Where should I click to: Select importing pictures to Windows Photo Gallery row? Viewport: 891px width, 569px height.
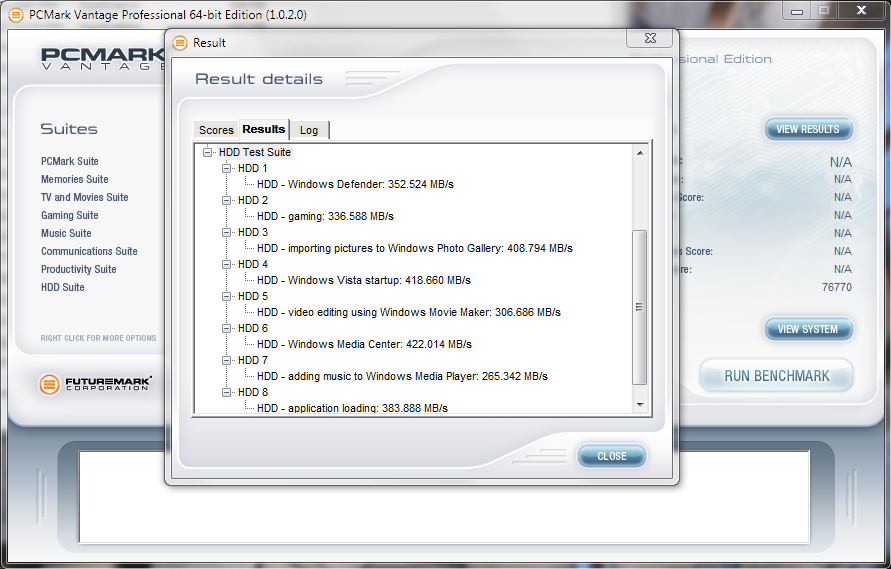pyautogui.click(x=415, y=248)
